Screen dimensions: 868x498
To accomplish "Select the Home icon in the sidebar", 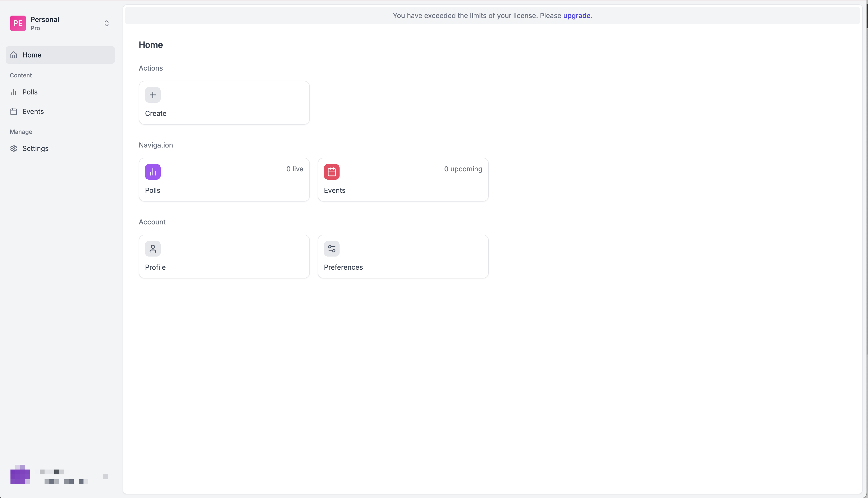I will tap(14, 55).
